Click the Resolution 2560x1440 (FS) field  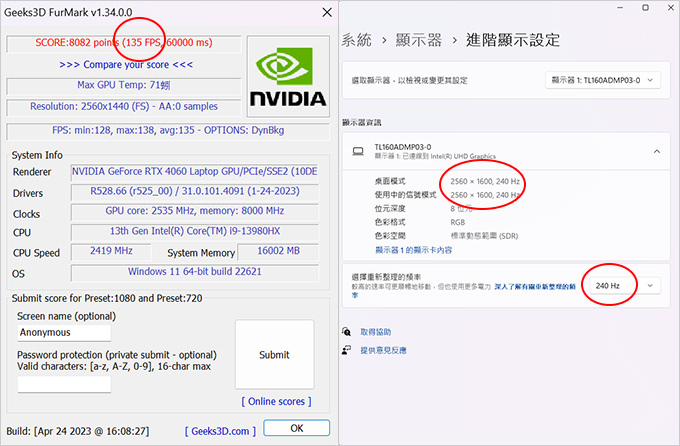124,106
